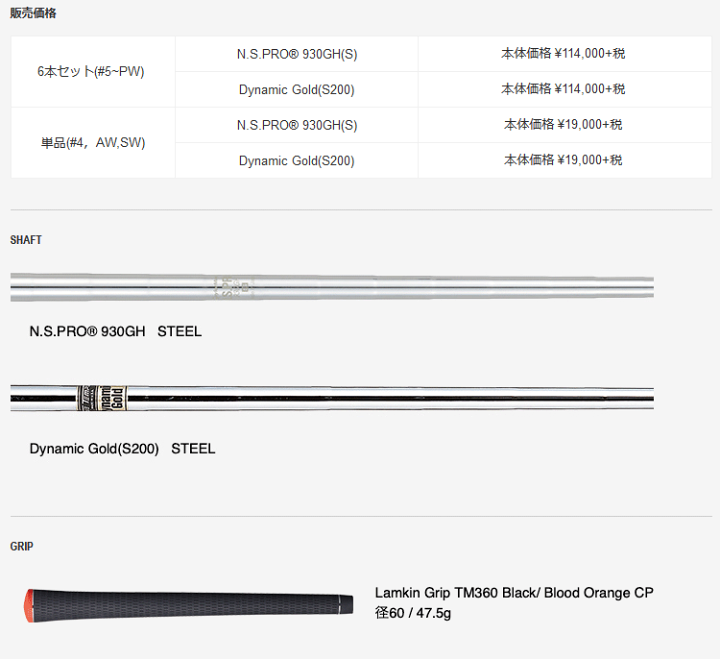Click the N.S.PRO logo print on shaft
720x659 pixels.
232,287
